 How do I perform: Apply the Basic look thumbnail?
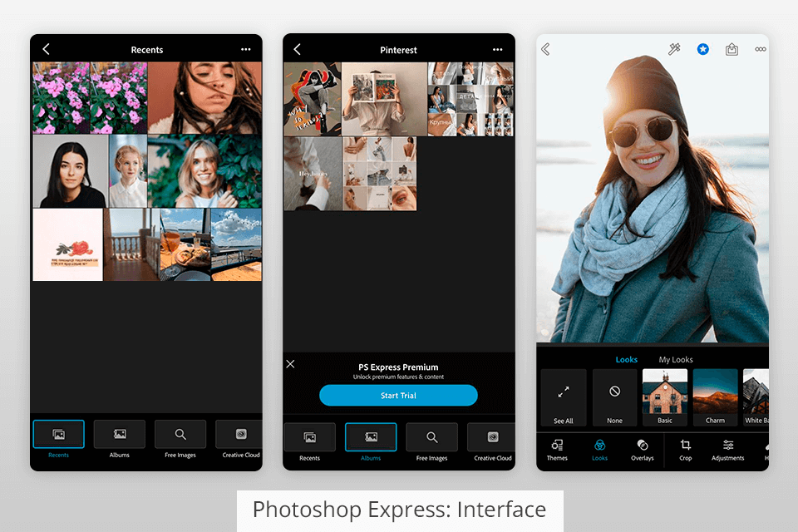(665, 397)
